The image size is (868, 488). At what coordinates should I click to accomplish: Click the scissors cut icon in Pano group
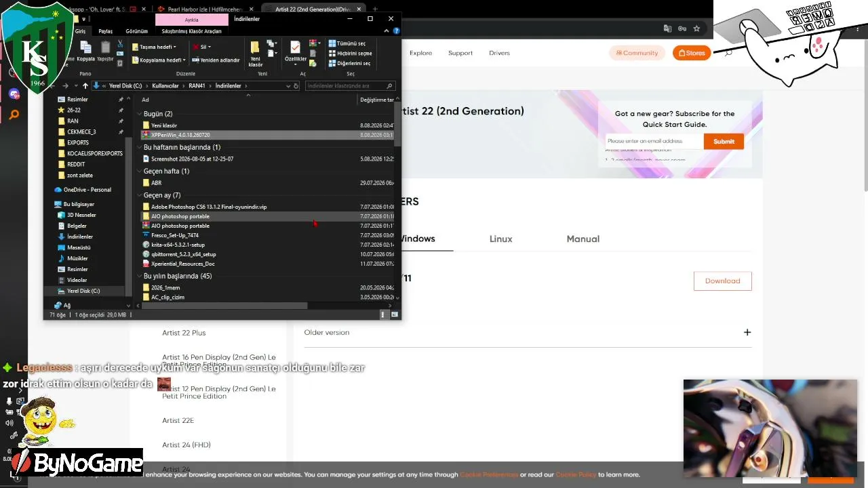click(x=120, y=44)
